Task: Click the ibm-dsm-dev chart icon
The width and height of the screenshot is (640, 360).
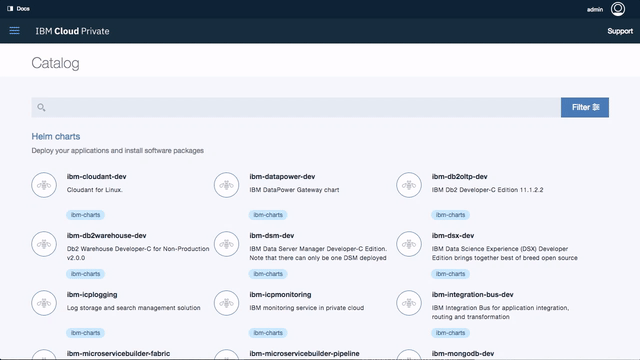Action: (x=226, y=244)
